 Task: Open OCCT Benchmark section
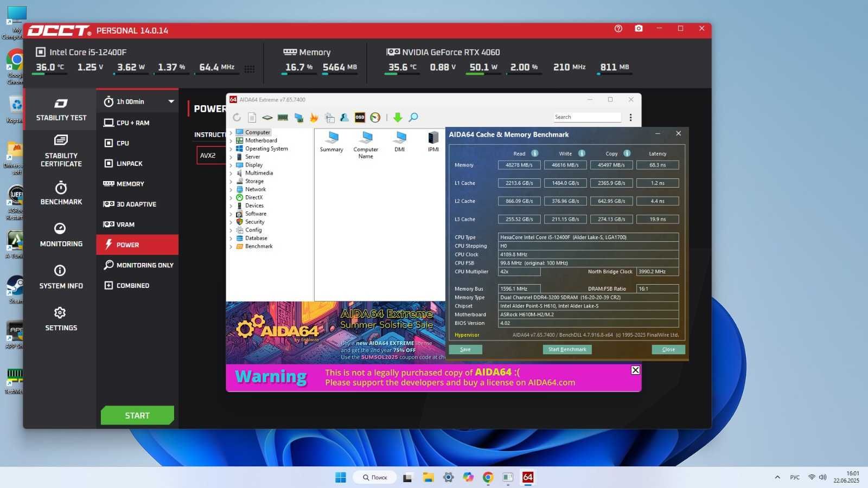click(x=61, y=194)
